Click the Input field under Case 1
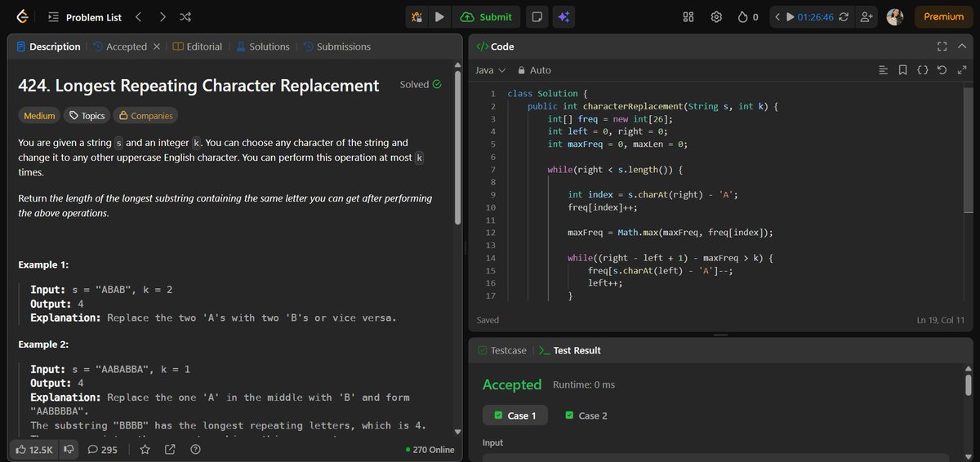 tap(715, 457)
